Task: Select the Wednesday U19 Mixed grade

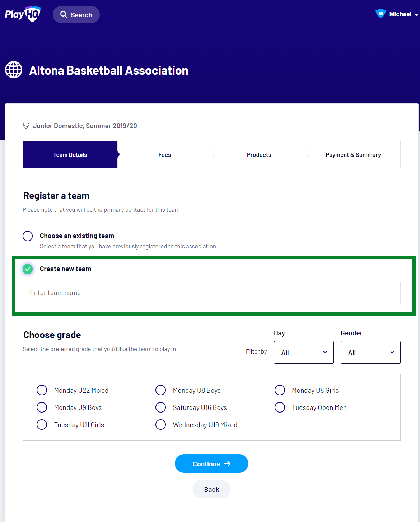Action: click(161, 425)
